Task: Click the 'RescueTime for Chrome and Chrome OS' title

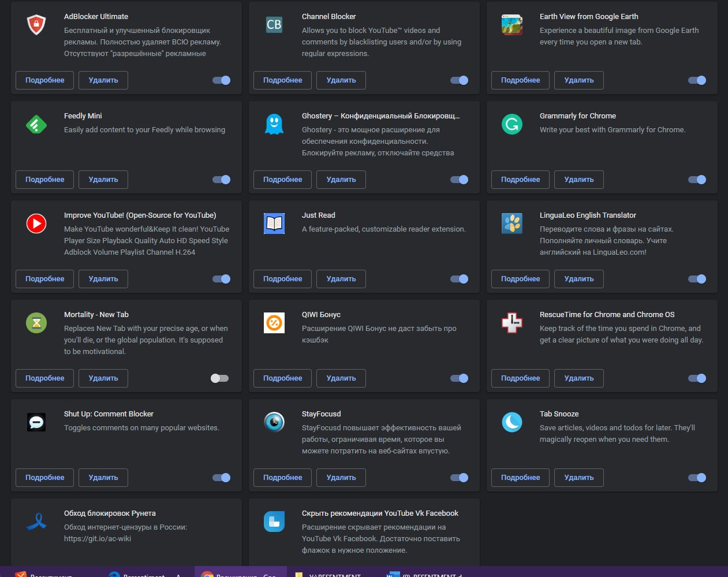Action: 607,315
